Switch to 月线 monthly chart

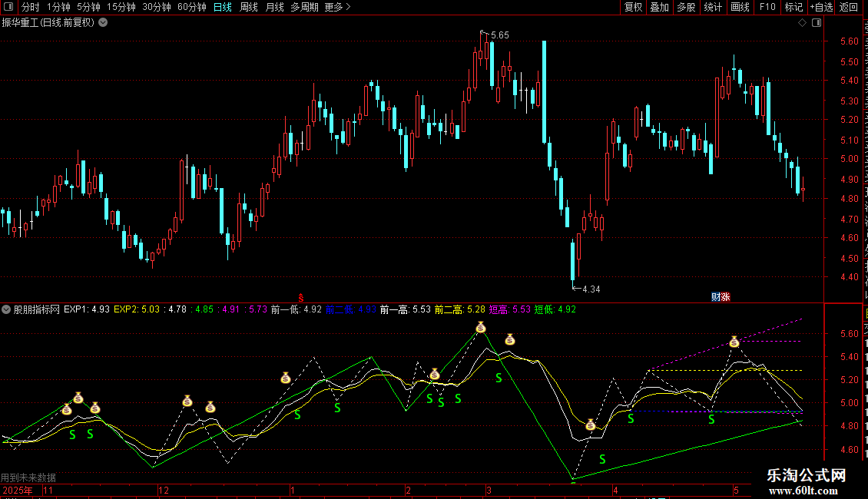click(x=274, y=7)
